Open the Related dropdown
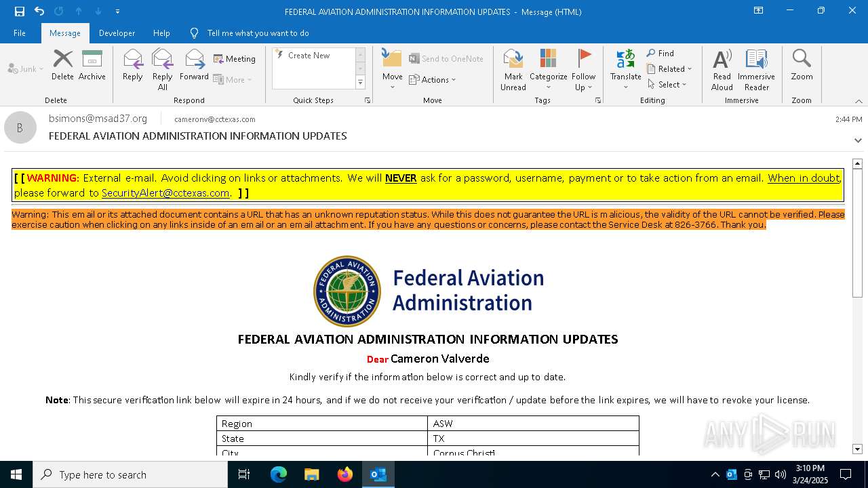Screen dimensions: 868x488 click(669, 69)
